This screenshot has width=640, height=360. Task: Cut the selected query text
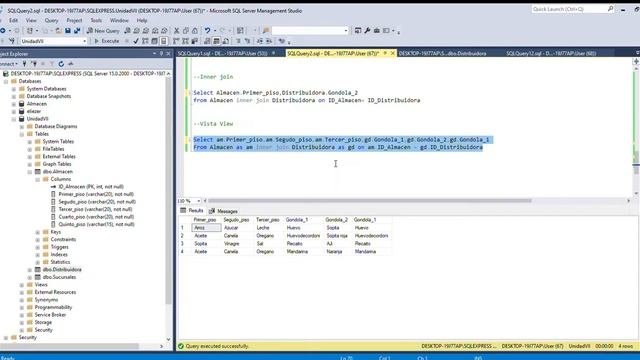(177, 31)
